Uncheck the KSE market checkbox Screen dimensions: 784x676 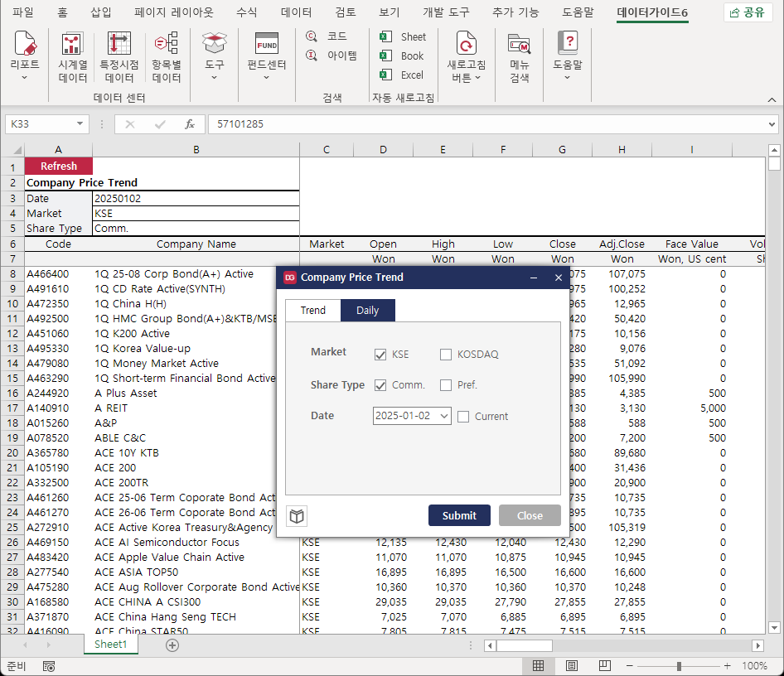pos(380,355)
